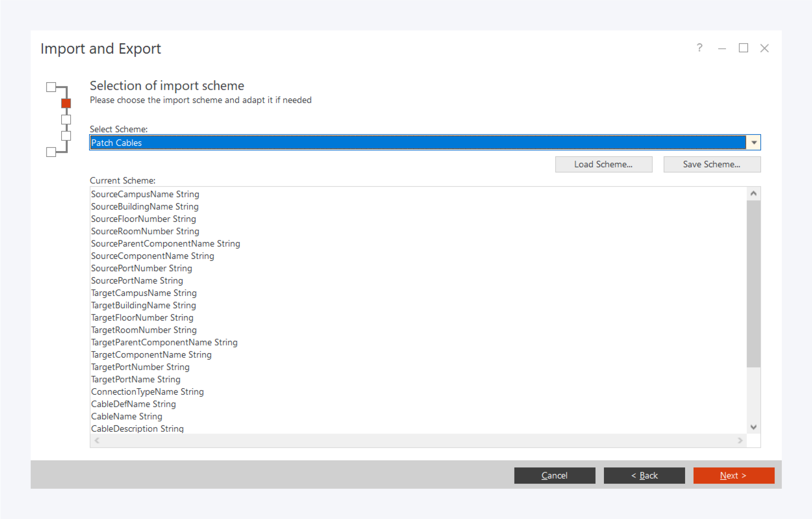Click the red active wizard step marker

(66, 103)
